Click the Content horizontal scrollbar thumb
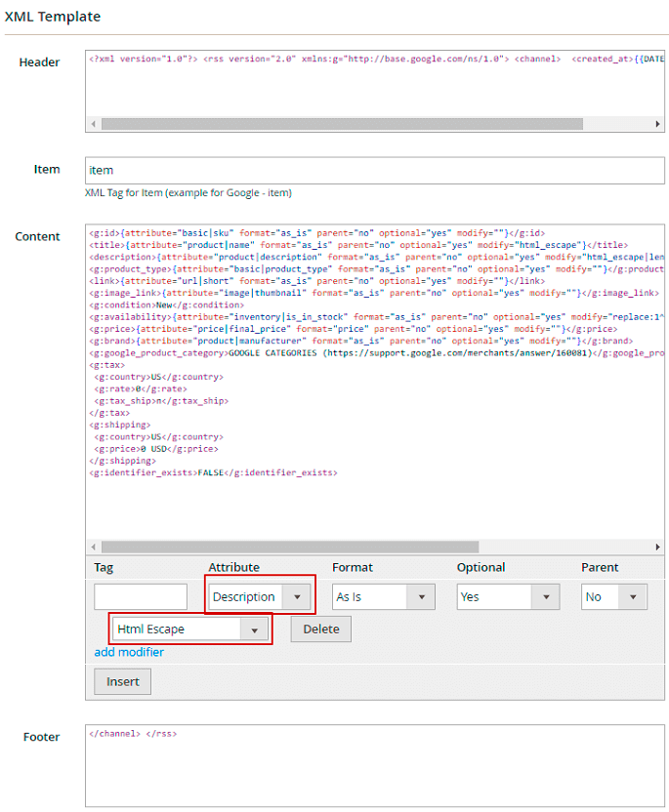 tap(288, 548)
